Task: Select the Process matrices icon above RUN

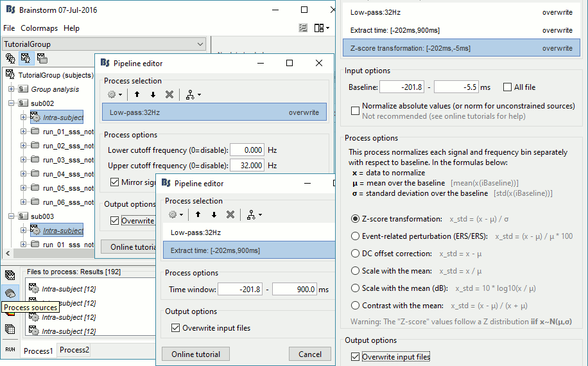Action: [x=10, y=329]
